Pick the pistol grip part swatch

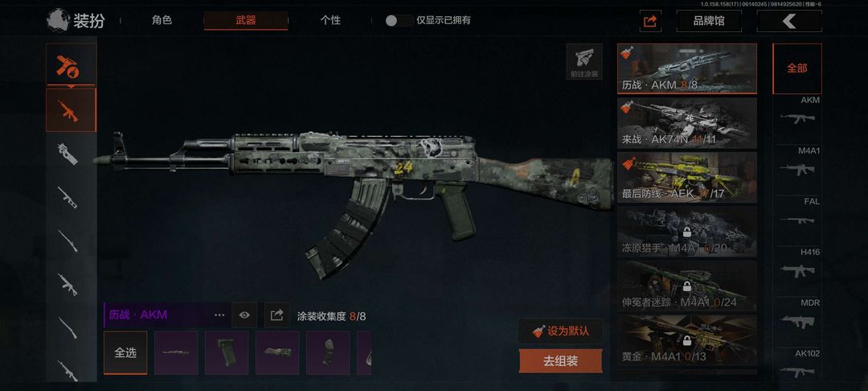227,353
